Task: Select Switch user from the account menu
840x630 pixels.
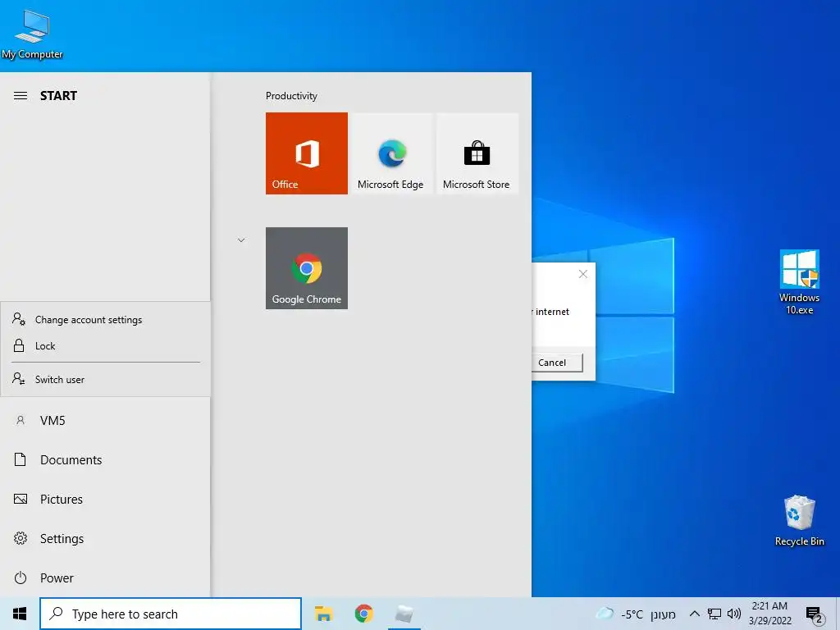Action: 105,379
